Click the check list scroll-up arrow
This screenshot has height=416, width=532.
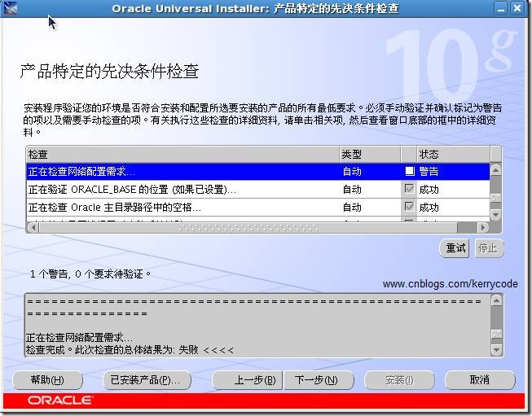[495, 170]
